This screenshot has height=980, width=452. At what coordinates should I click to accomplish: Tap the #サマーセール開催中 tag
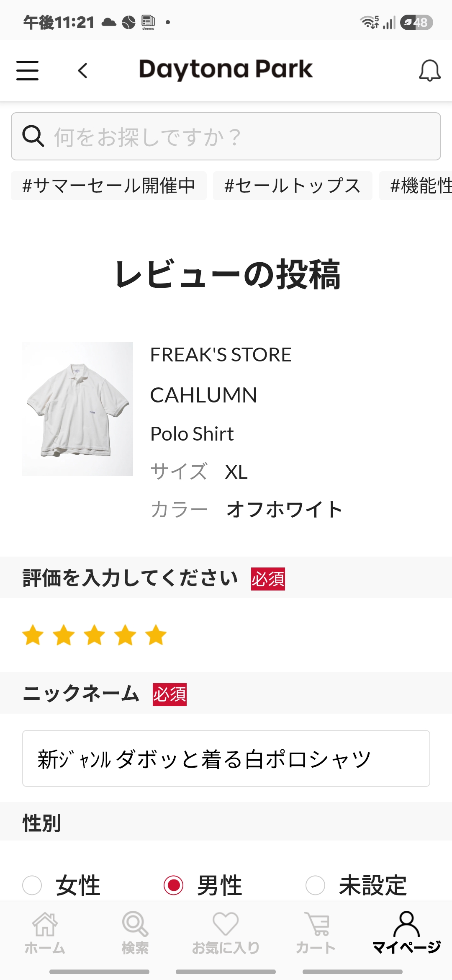(x=109, y=186)
